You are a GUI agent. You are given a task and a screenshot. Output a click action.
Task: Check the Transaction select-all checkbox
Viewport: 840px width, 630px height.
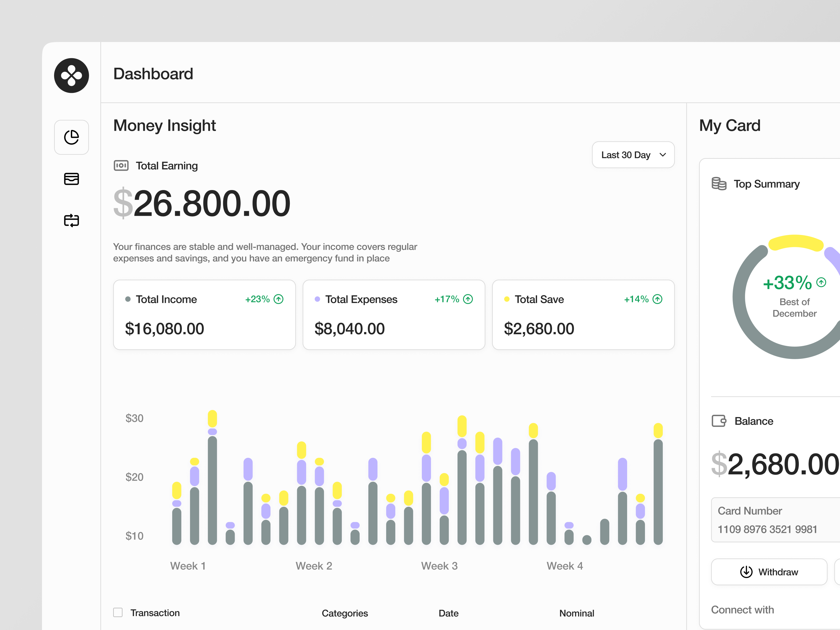[118, 612]
